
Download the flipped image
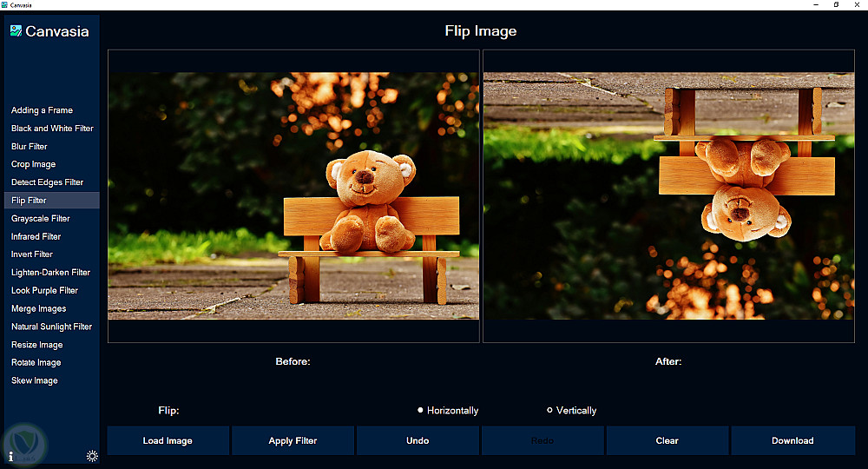coord(792,440)
